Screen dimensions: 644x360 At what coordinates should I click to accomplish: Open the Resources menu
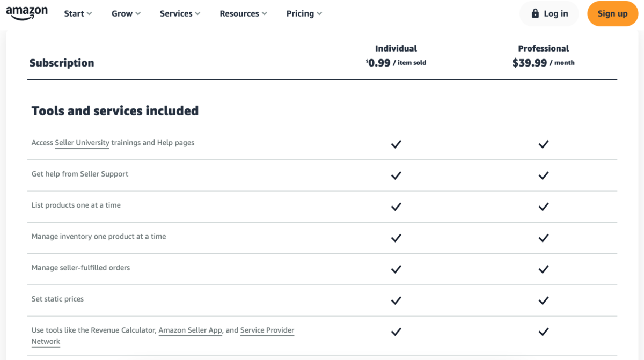[244, 13]
